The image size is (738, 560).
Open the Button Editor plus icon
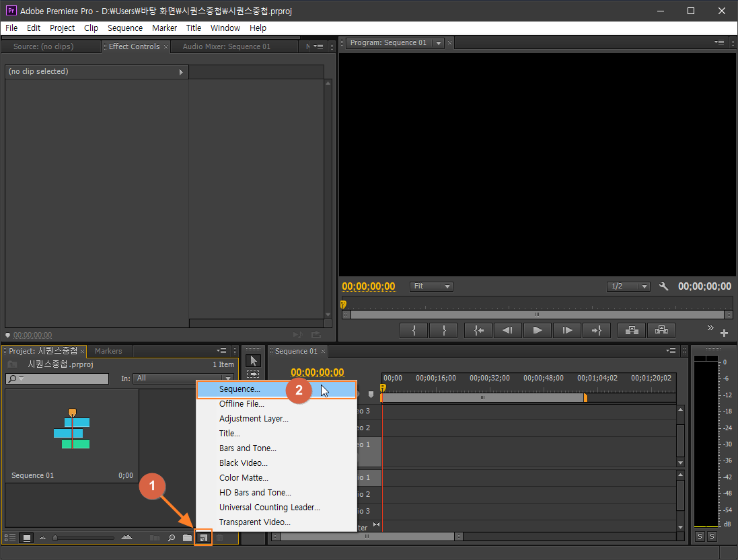725,333
